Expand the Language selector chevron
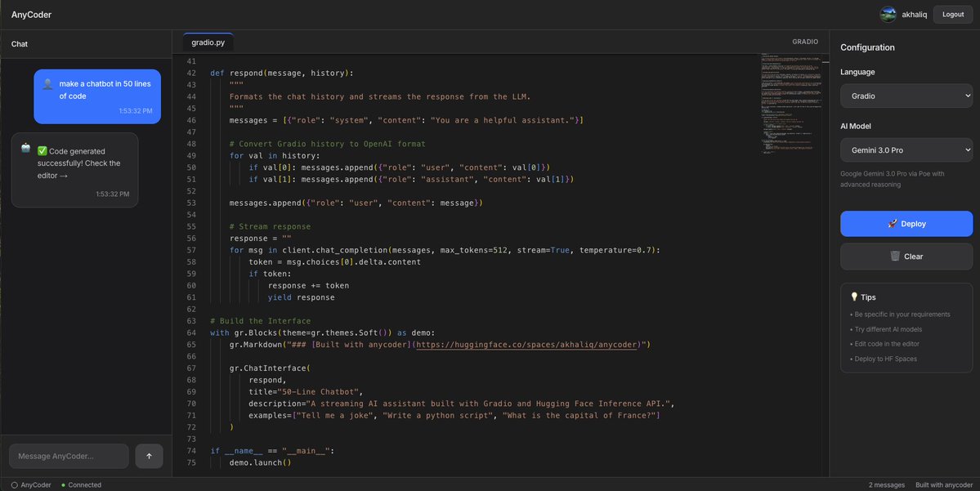The width and height of the screenshot is (980, 491). (x=967, y=96)
